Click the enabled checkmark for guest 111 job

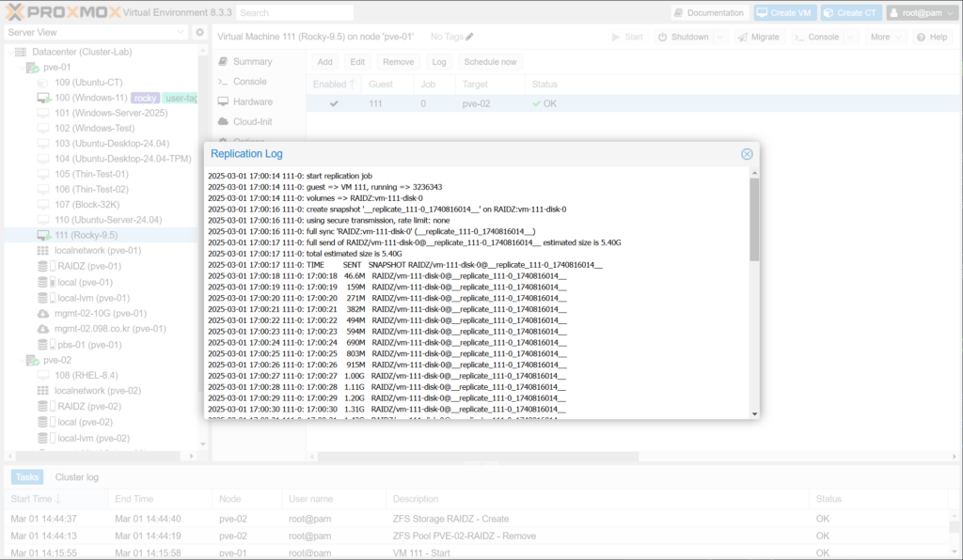334,103
